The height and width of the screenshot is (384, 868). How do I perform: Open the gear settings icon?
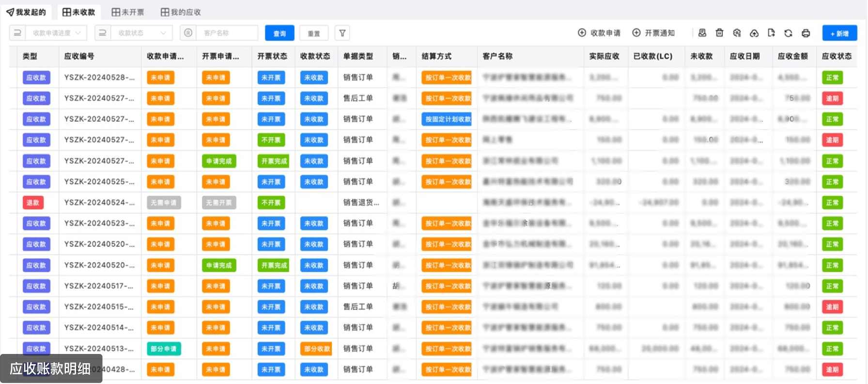[737, 33]
